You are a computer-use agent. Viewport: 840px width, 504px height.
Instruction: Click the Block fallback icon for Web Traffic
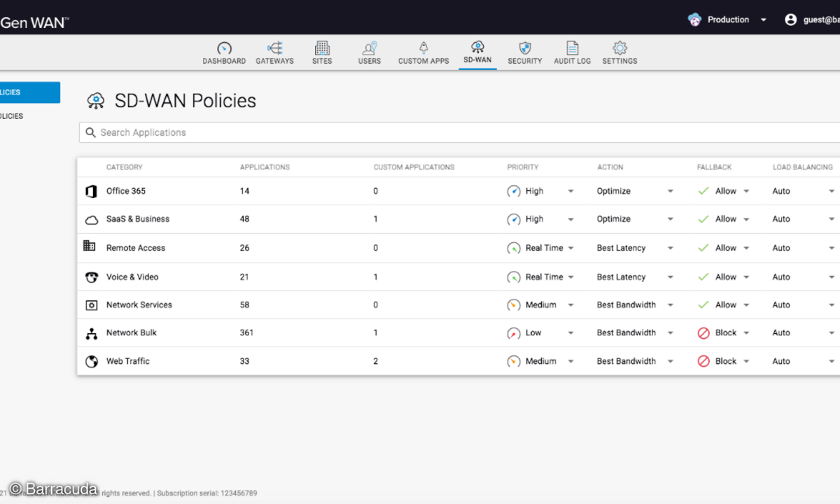pyautogui.click(x=703, y=362)
